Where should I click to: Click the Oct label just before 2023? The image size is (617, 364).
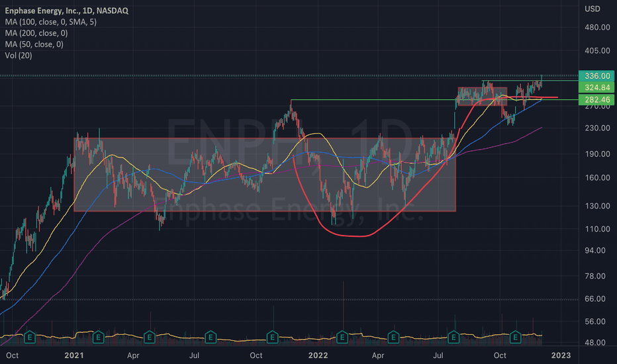(x=500, y=355)
